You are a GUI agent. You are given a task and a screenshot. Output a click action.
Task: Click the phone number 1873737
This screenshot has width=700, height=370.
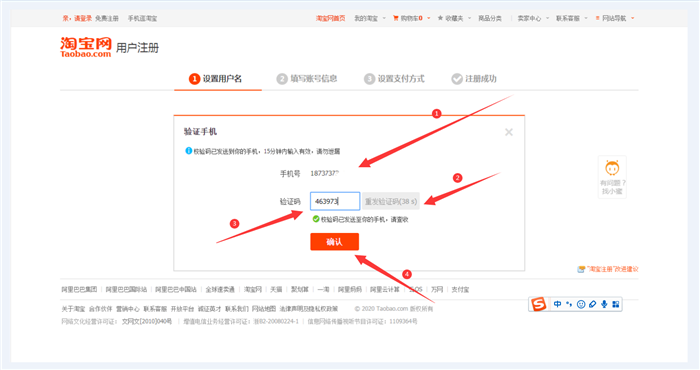point(325,173)
